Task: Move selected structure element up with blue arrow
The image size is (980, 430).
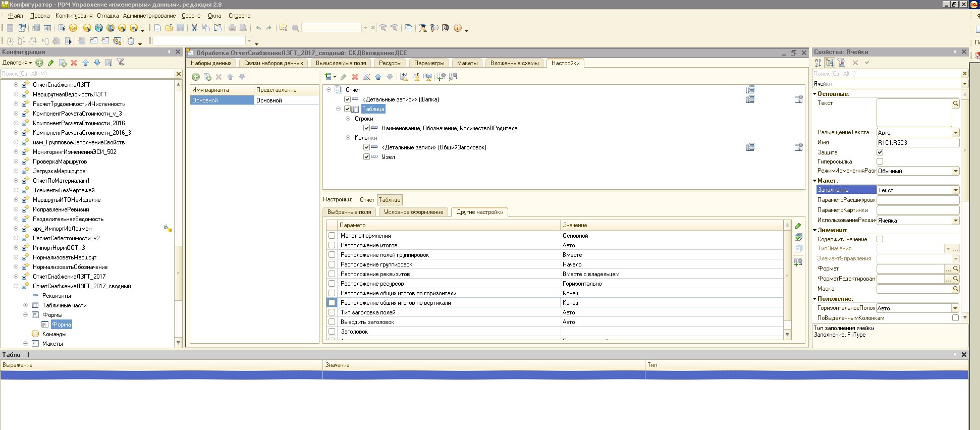Action: pyautogui.click(x=378, y=77)
